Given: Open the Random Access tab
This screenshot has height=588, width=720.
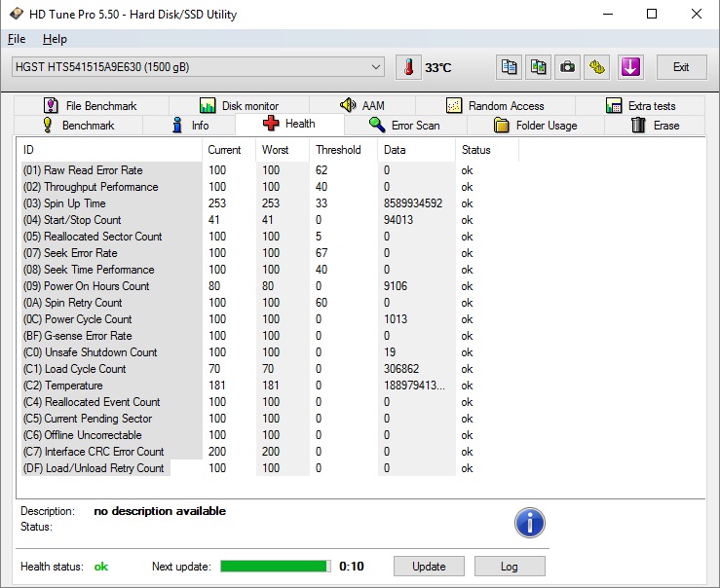Looking at the screenshot, I should coord(495,106).
